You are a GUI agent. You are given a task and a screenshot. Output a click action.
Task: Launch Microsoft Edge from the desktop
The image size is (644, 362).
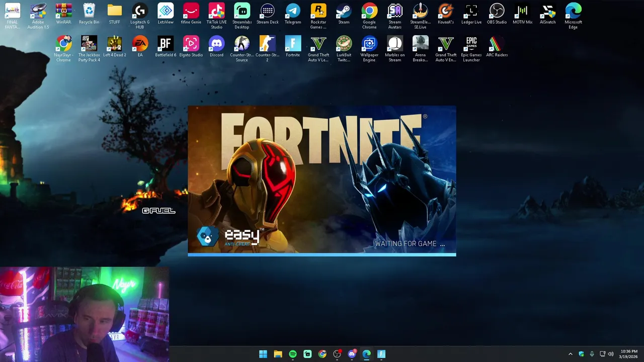coord(573,16)
